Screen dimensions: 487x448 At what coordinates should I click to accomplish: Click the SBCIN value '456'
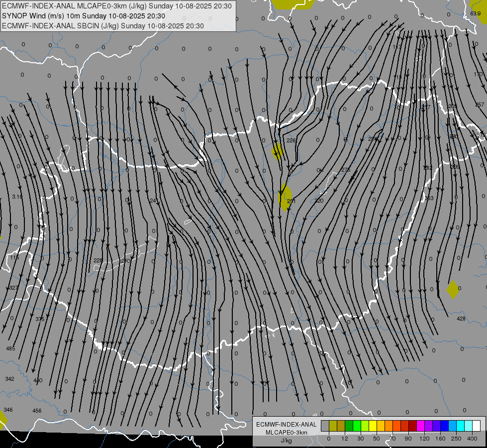pos(37,411)
